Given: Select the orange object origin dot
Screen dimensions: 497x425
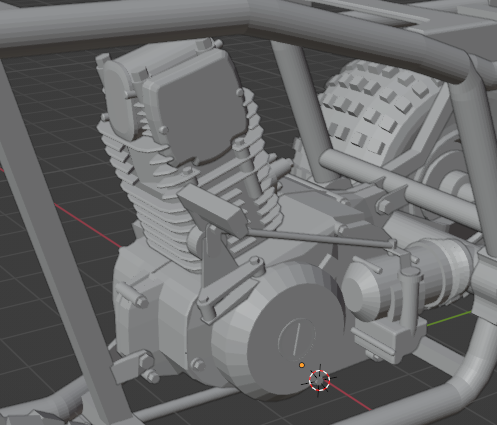Looking at the screenshot, I should click(302, 365).
